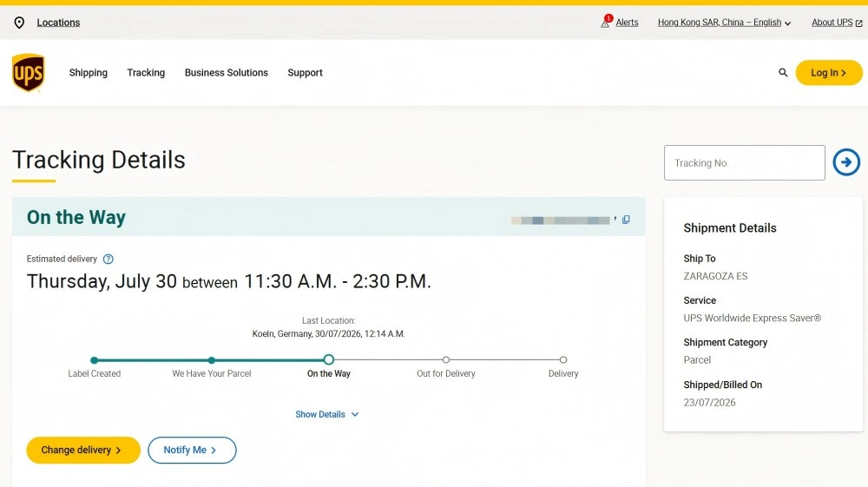Copy the tracking number with copy icon
This screenshot has width=868, height=487.
pyautogui.click(x=626, y=220)
